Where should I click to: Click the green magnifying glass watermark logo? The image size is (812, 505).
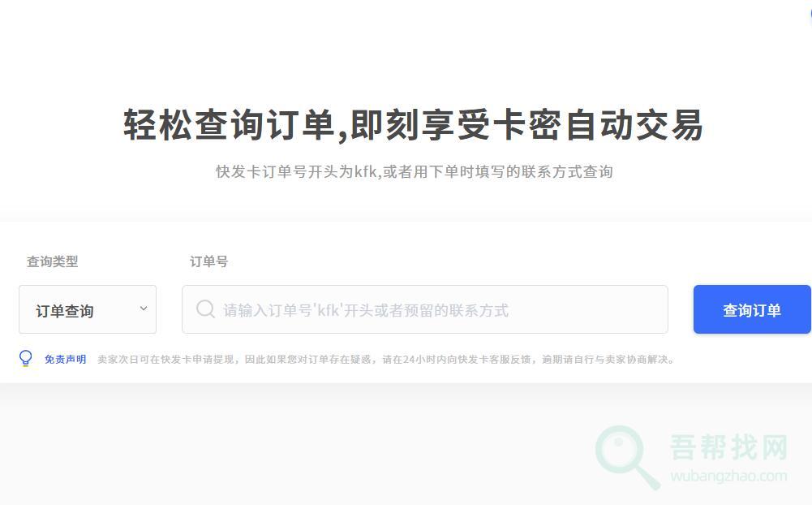[x=627, y=457]
